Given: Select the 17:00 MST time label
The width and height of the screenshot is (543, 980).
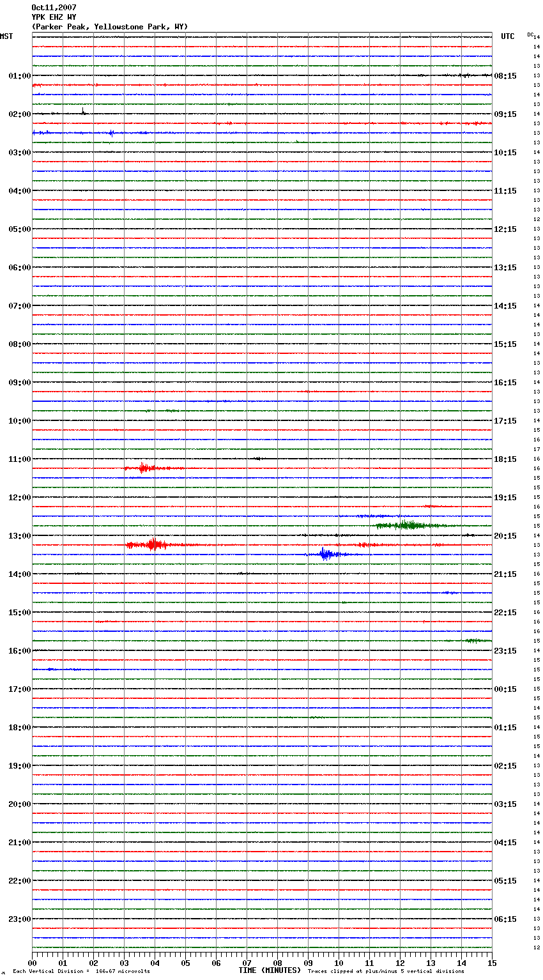Looking at the screenshot, I should [20, 689].
